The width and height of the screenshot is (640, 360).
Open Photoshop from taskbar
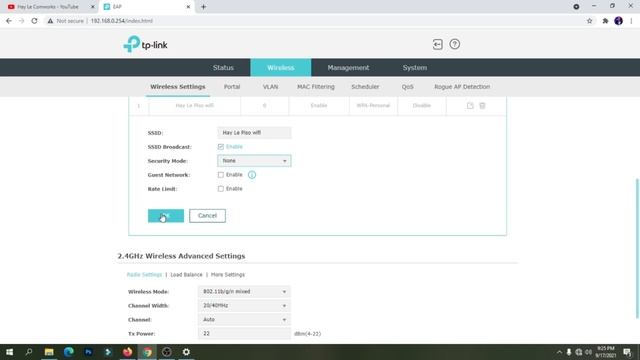tap(88, 352)
